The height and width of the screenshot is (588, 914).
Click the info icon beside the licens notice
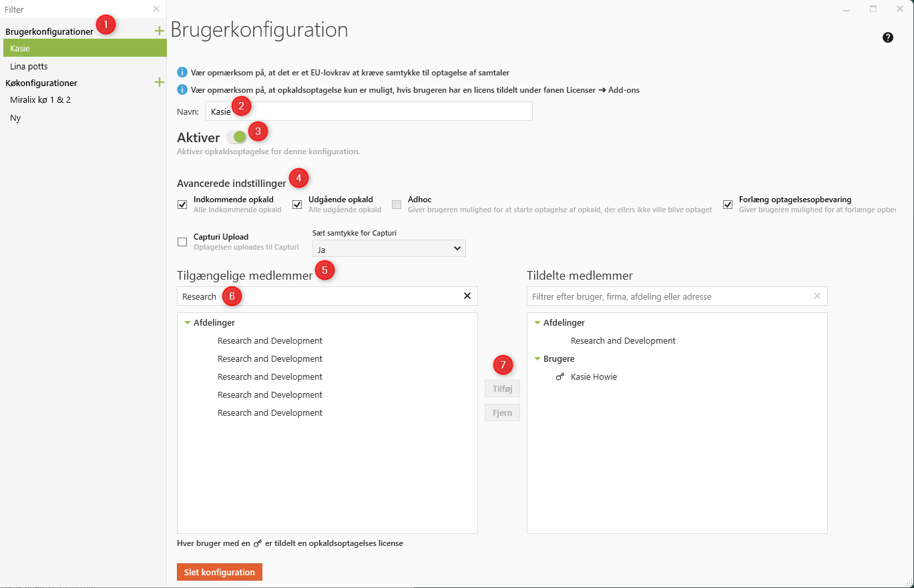tap(182, 89)
